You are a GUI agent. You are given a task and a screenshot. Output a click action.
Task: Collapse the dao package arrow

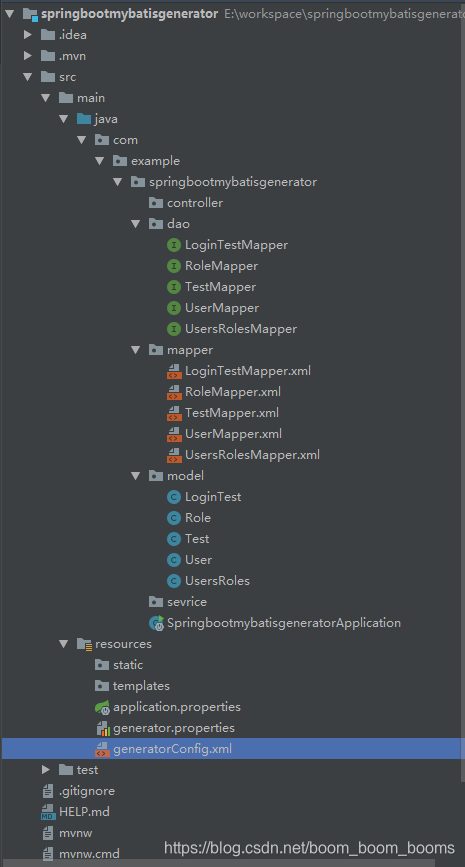point(136,224)
